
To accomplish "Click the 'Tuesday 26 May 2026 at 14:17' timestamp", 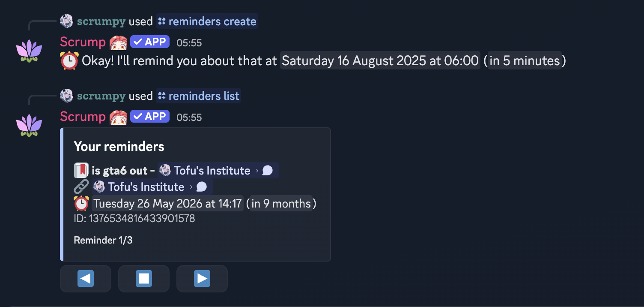I will point(168,203).
